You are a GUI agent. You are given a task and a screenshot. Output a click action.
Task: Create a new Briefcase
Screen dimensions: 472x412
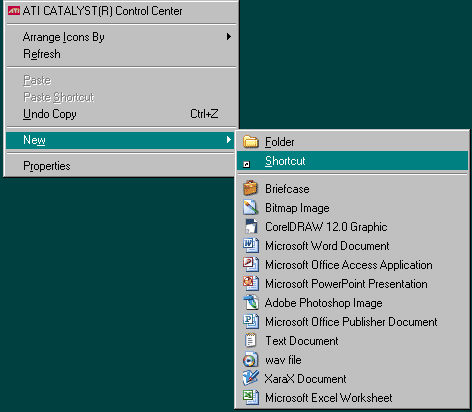[353, 189]
